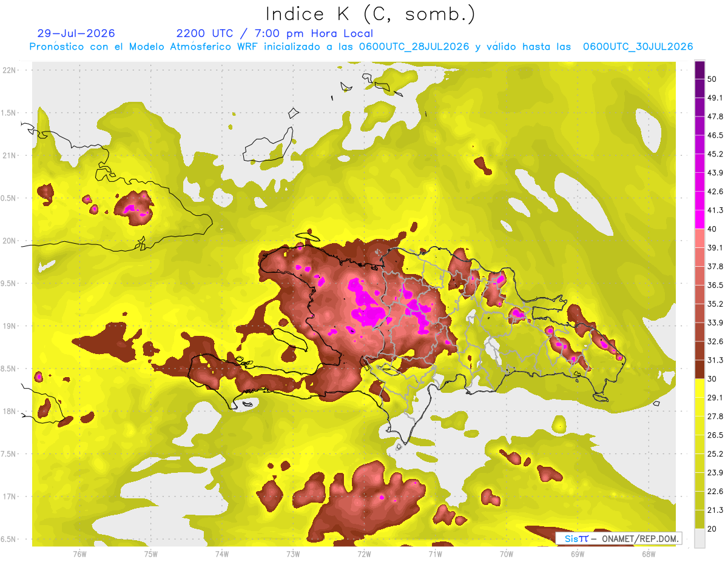Click the colorbar value label 45.2
This screenshot has height=562, width=728.
click(x=715, y=155)
